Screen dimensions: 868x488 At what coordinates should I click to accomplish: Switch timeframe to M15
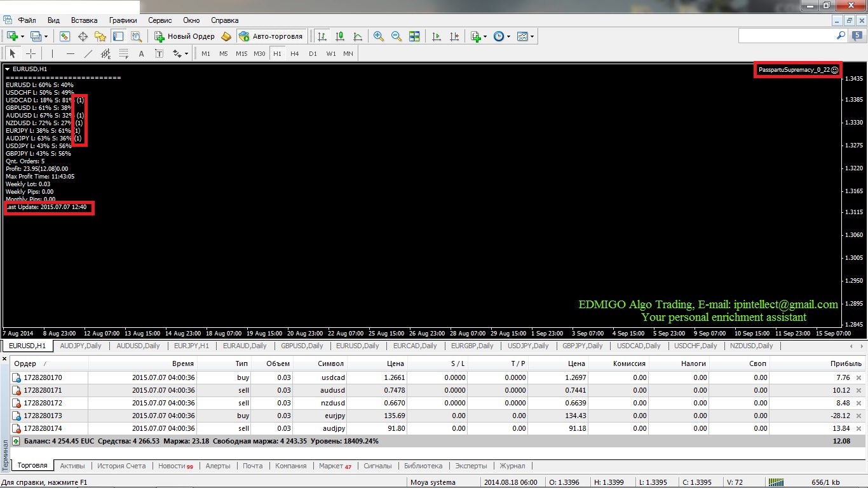(241, 53)
